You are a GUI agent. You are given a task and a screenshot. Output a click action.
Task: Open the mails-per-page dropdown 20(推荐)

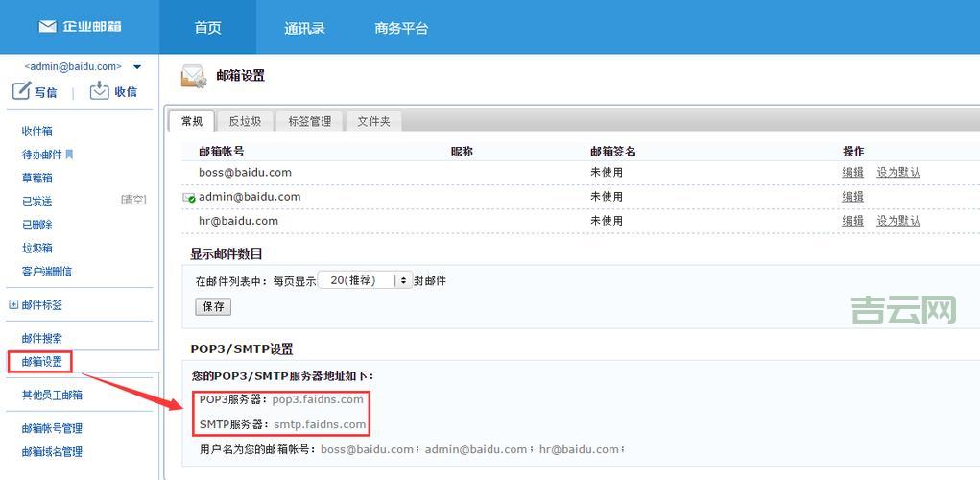click(x=365, y=280)
